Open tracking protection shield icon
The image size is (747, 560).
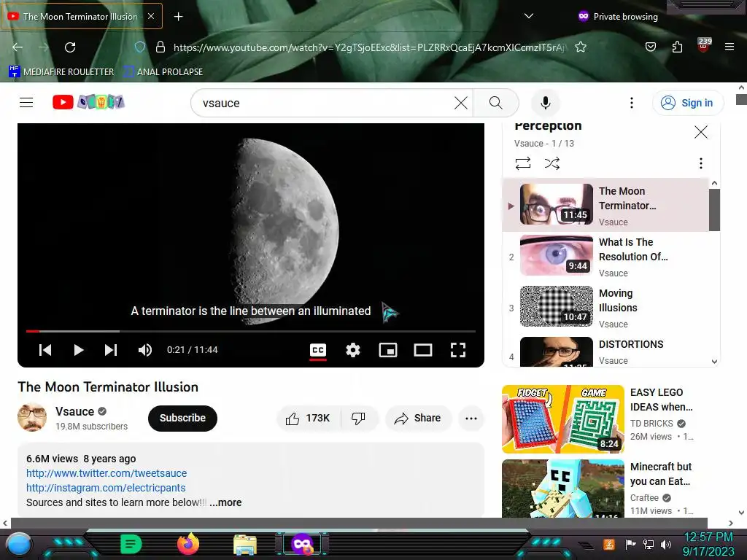(x=139, y=47)
